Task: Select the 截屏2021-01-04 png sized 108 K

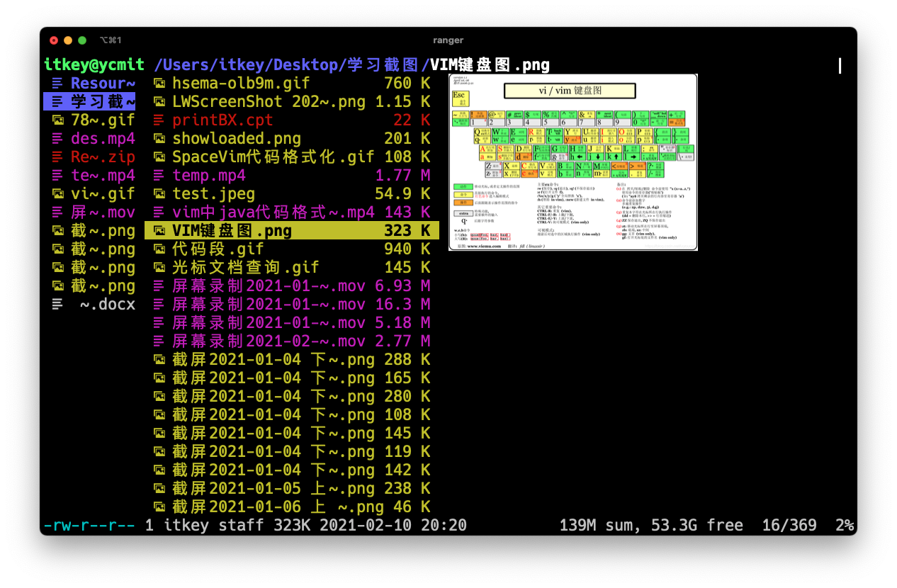Action: point(292,415)
